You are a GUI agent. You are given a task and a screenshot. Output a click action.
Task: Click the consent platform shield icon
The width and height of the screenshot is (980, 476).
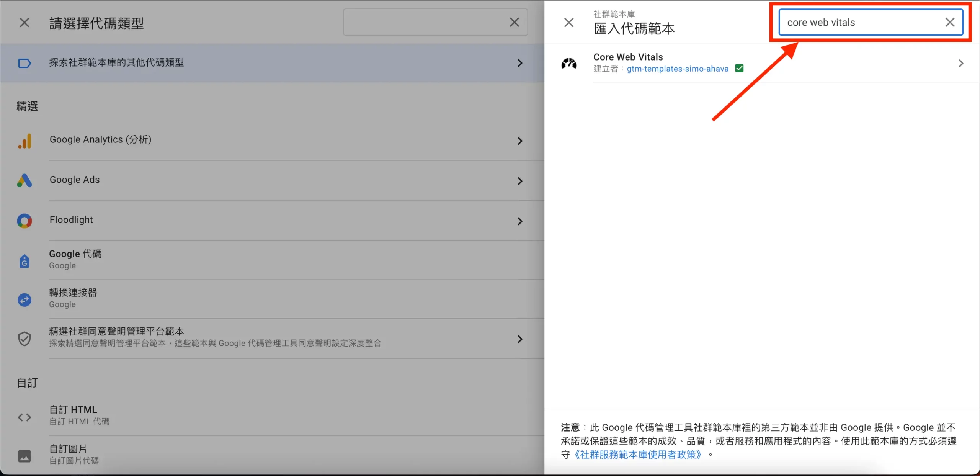pyautogui.click(x=24, y=339)
